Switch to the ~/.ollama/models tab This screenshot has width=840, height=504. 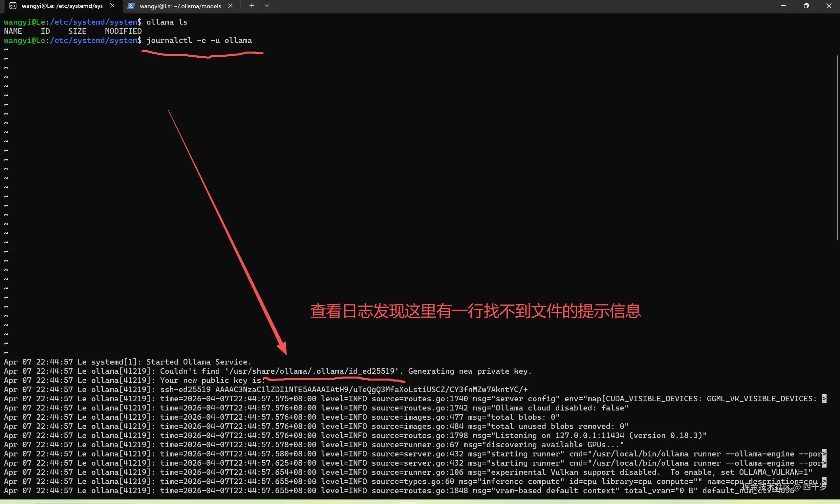(x=180, y=6)
